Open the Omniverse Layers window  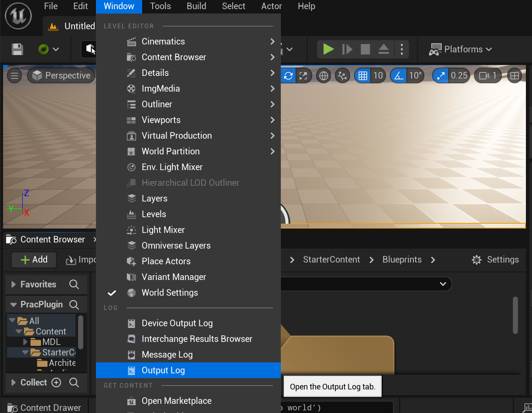pyautogui.click(x=188, y=246)
